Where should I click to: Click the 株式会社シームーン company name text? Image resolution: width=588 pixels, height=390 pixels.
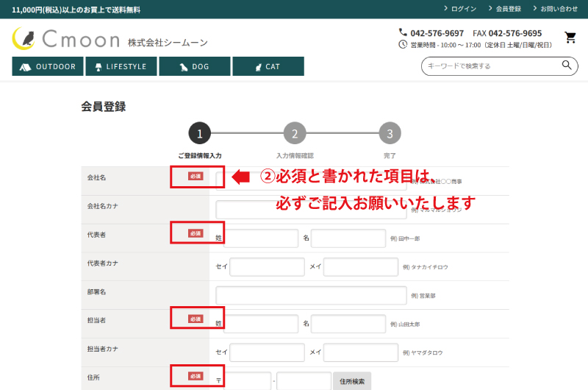pyautogui.click(x=168, y=43)
